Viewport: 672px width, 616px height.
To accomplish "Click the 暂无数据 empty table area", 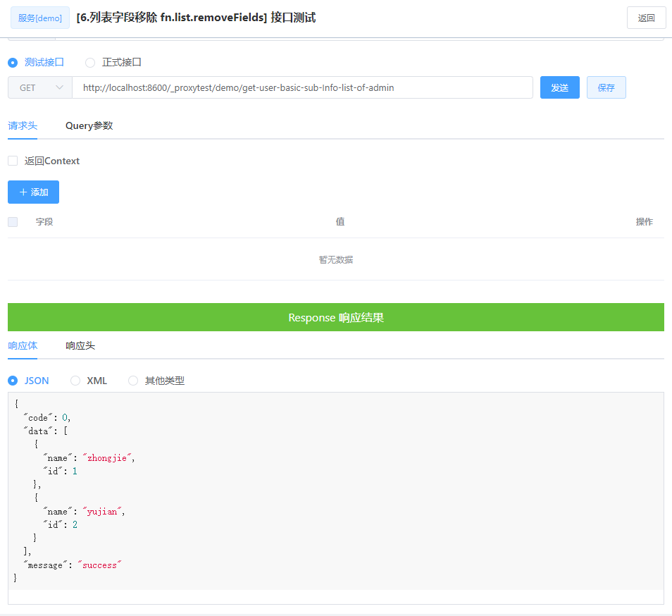I will click(x=336, y=259).
